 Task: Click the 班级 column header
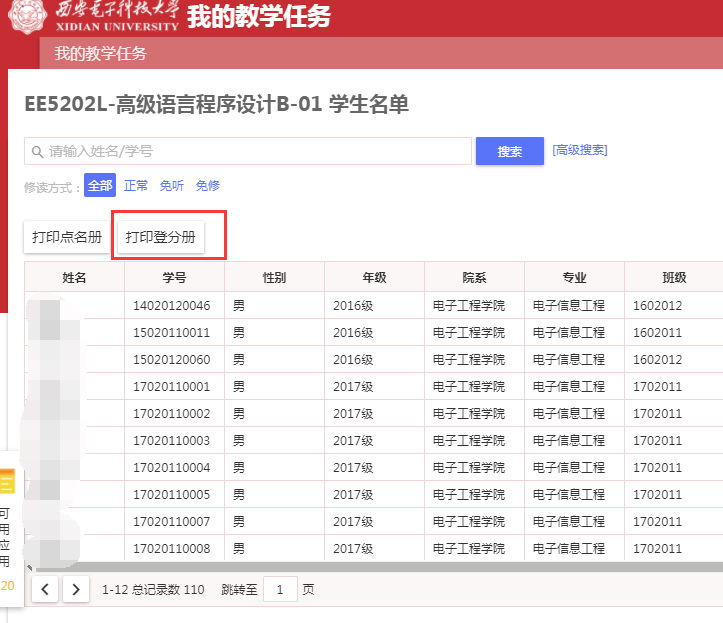(x=672, y=277)
